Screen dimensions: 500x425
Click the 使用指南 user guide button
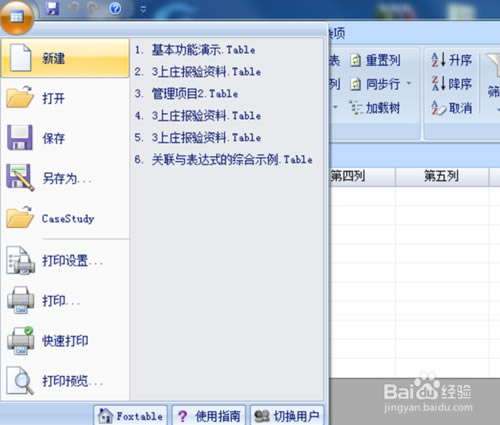(209, 415)
